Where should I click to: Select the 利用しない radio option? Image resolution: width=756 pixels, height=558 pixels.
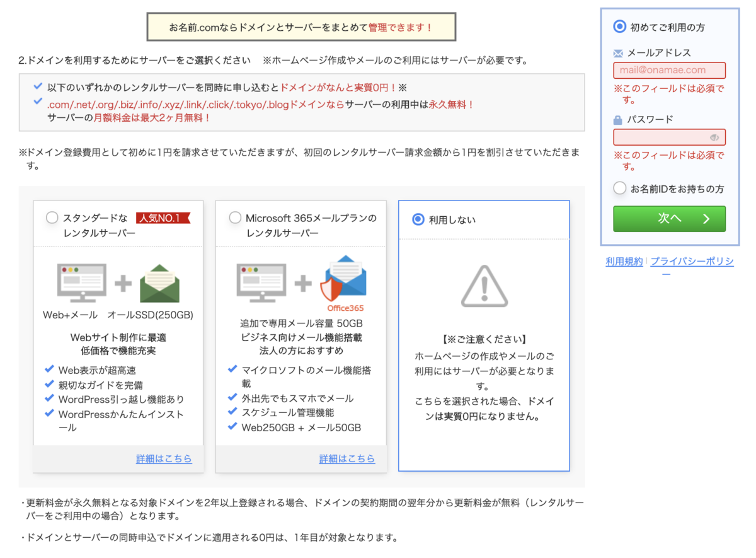[x=418, y=219]
